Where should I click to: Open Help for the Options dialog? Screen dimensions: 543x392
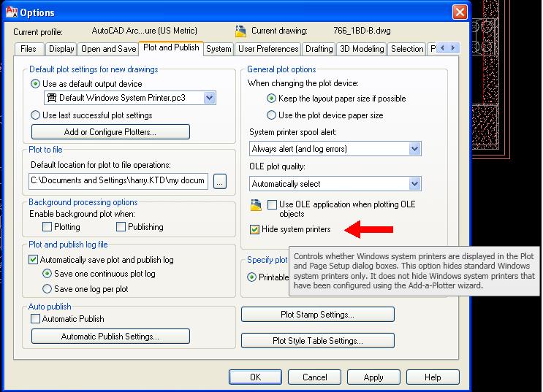coord(433,377)
